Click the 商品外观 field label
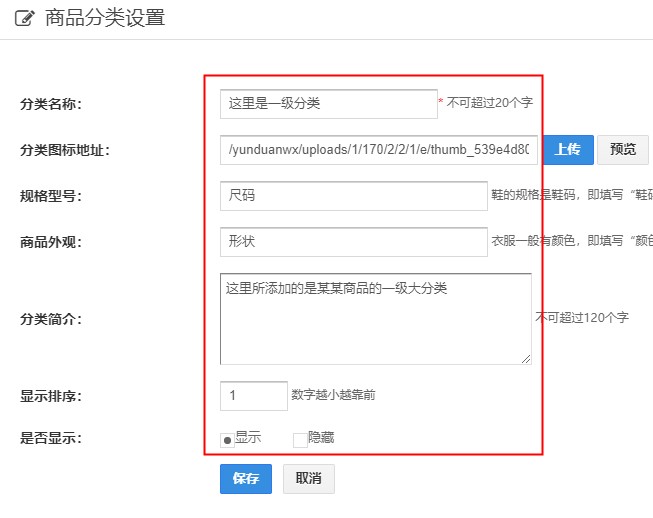Screen dimensions: 653x518 [x=51, y=242]
